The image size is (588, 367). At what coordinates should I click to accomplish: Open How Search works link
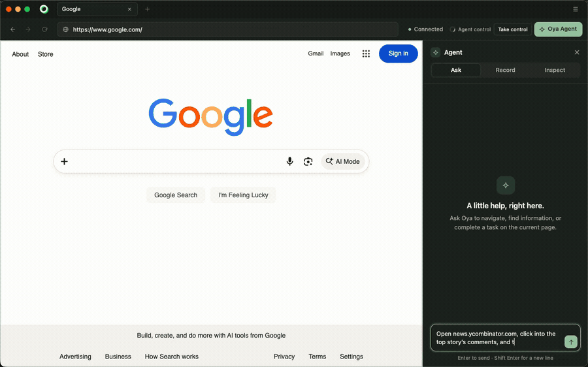(x=171, y=357)
